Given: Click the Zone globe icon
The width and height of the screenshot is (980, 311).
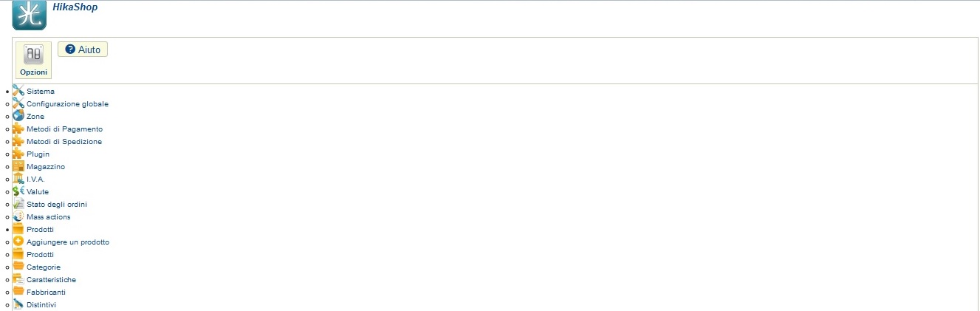Looking at the screenshot, I should (18, 116).
